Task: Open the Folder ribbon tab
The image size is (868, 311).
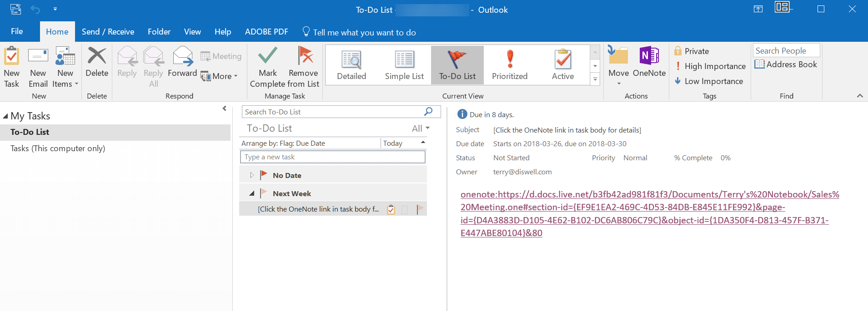Action: [159, 32]
